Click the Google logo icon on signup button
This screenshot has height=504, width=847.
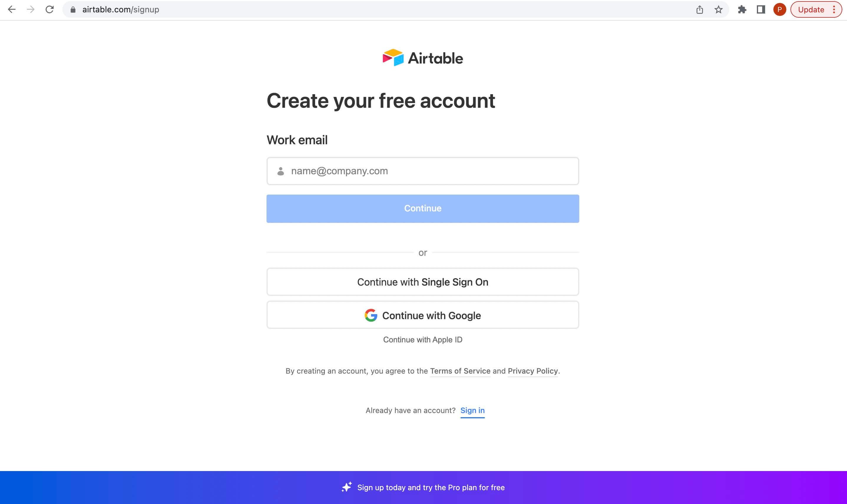click(x=371, y=315)
